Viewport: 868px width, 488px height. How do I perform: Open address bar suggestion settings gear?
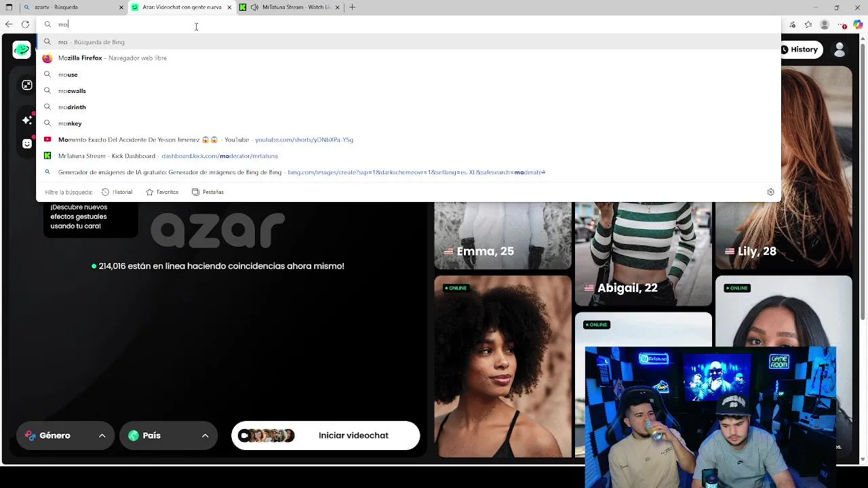click(x=770, y=192)
